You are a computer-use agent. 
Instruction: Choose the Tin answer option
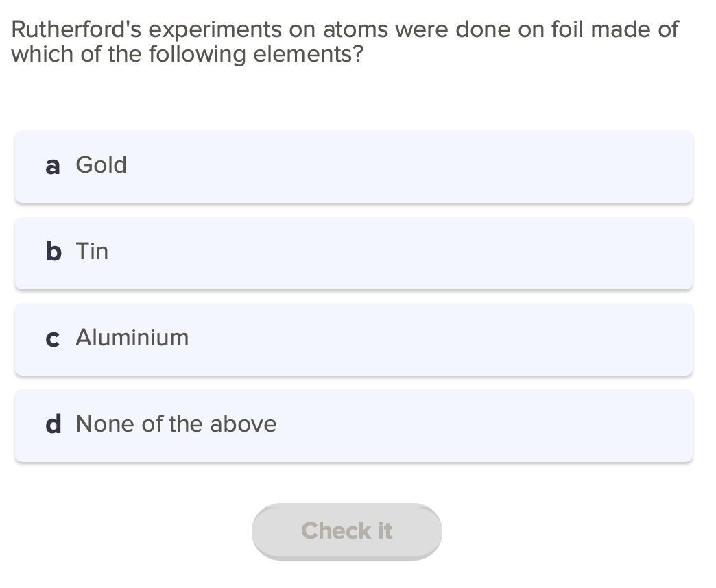353,253
